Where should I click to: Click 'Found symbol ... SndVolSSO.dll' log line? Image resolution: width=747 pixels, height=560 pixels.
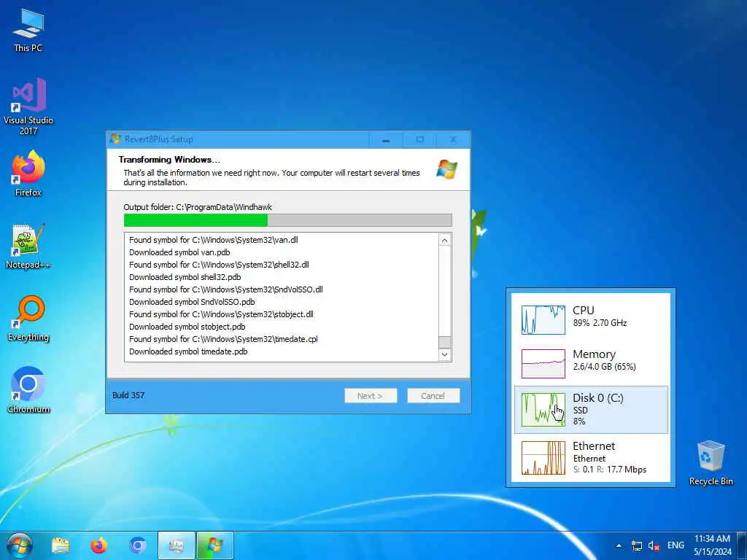[226, 289]
